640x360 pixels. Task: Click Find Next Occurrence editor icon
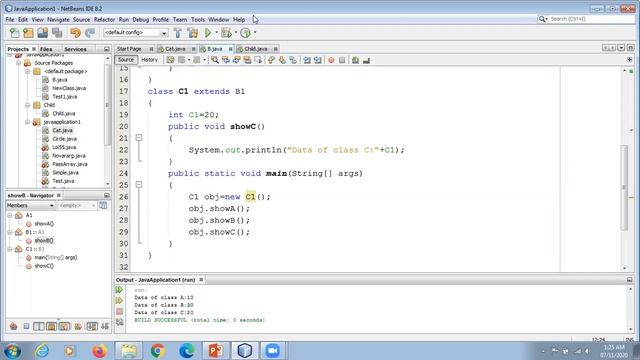click(236, 60)
